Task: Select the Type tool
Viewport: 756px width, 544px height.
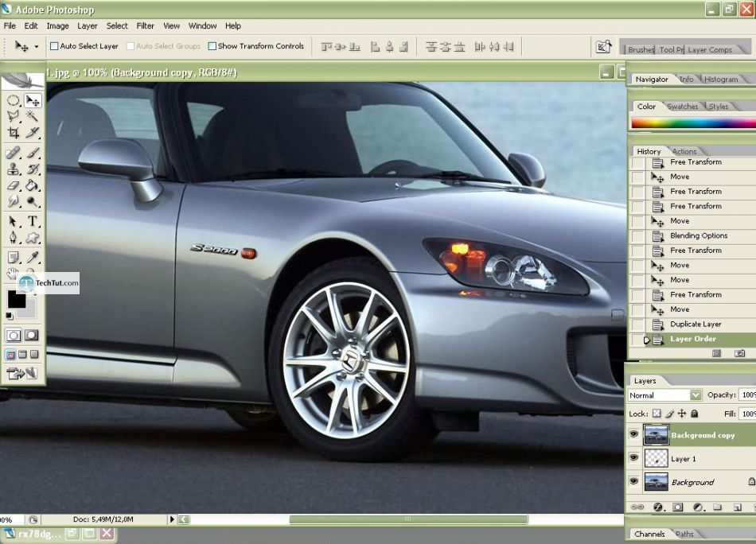Action: (x=33, y=222)
